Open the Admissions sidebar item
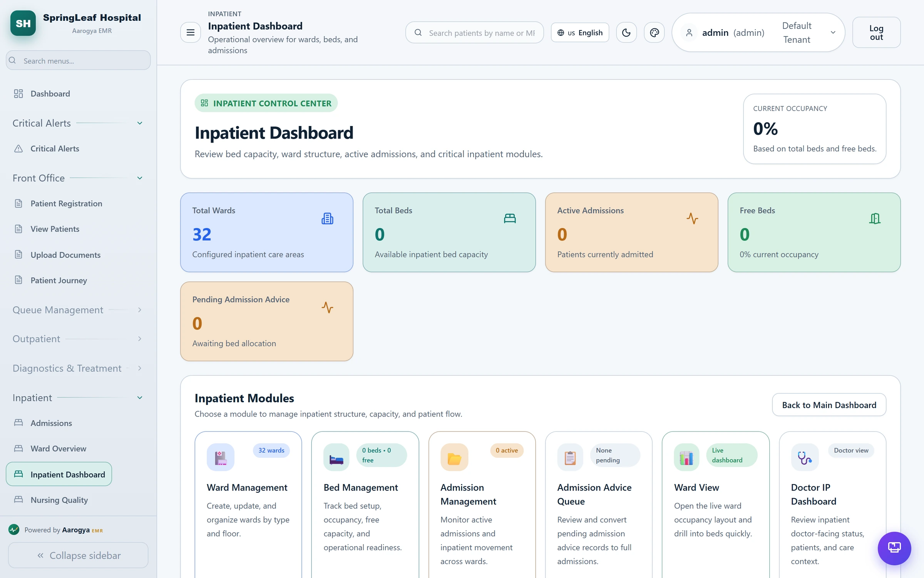The height and width of the screenshot is (578, 924). [51, 423]
